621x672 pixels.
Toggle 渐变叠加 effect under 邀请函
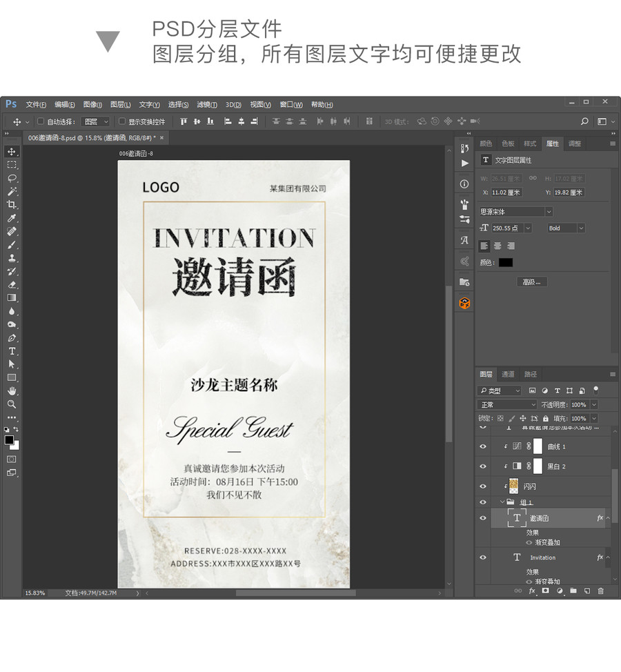[x=529, y=542]
